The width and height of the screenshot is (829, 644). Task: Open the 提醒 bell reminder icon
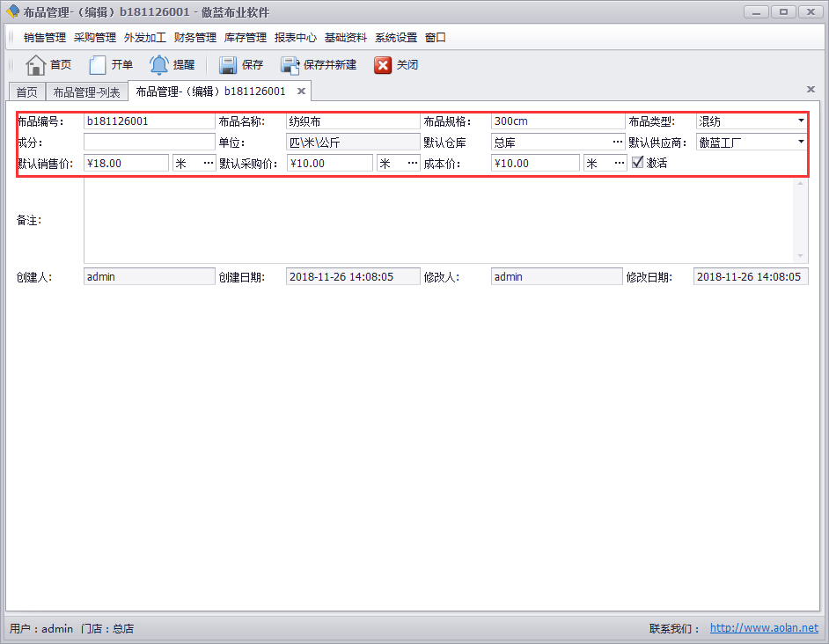[159, 65]
